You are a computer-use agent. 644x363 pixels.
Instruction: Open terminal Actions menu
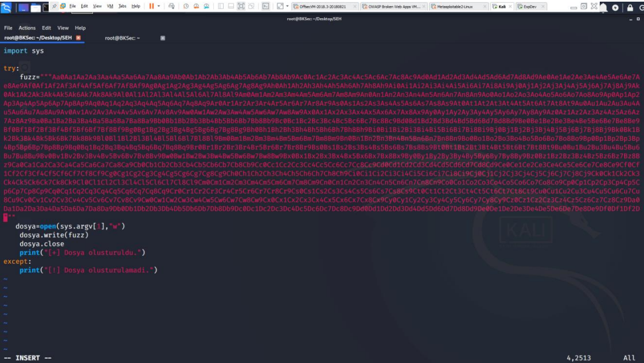click(x=27, y=28)
